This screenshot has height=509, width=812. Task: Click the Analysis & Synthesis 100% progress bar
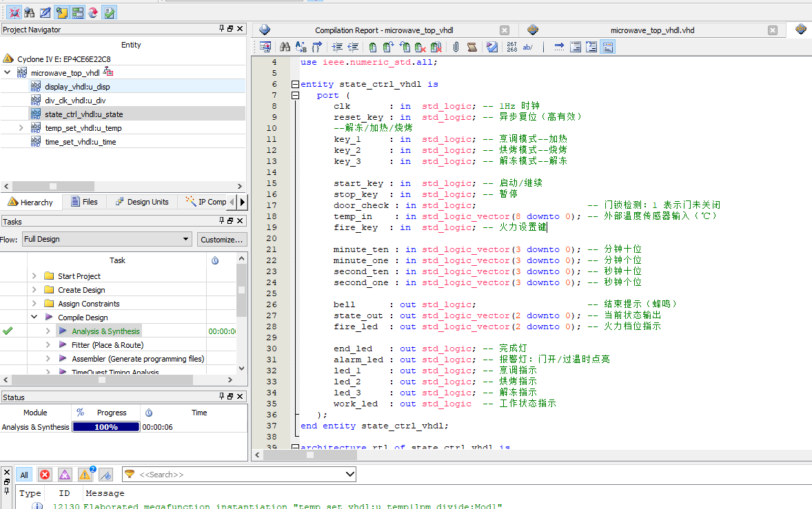pos(106,427)
